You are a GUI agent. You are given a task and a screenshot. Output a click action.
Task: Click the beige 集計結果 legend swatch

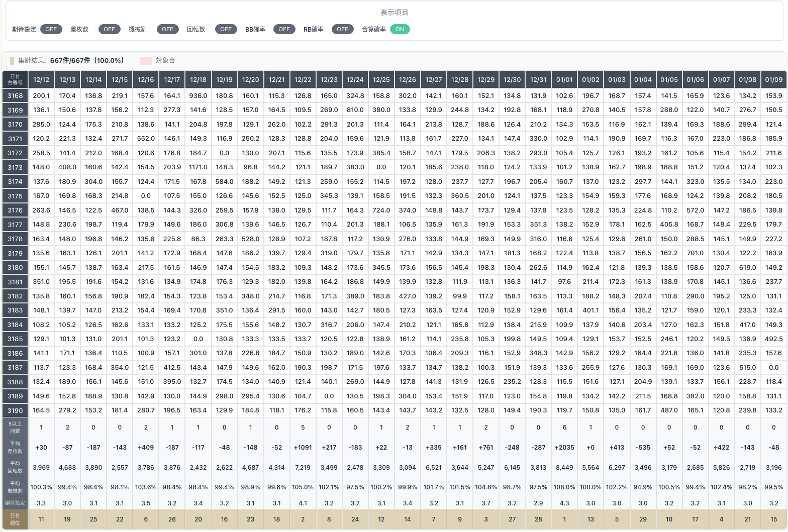click(12, 61)
